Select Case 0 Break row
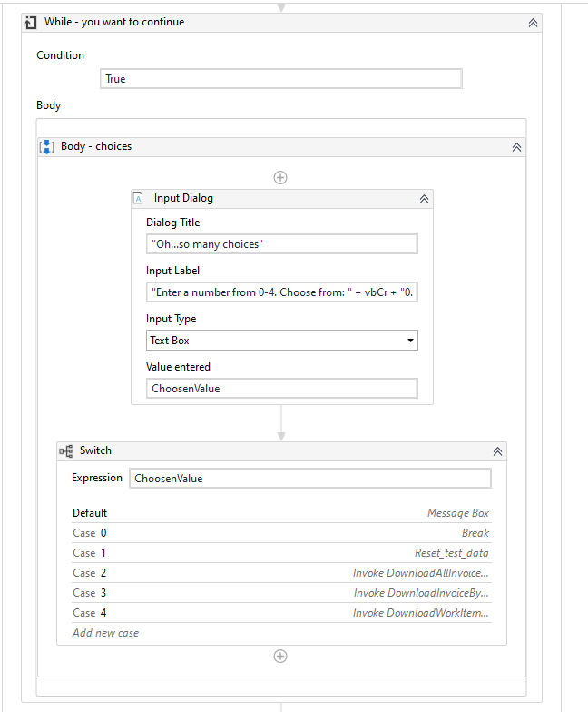 (x=281, y=533)
